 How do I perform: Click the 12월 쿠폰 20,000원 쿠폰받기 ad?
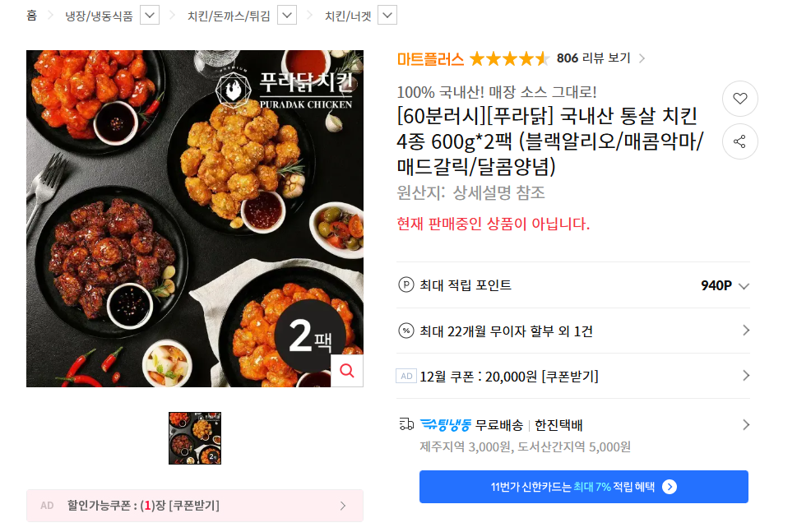[x=572, y=376]
